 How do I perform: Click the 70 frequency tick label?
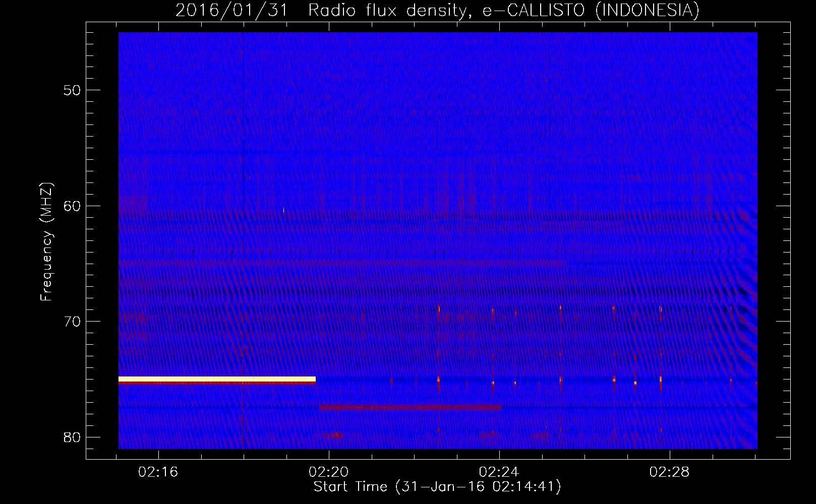coord(72,322)
